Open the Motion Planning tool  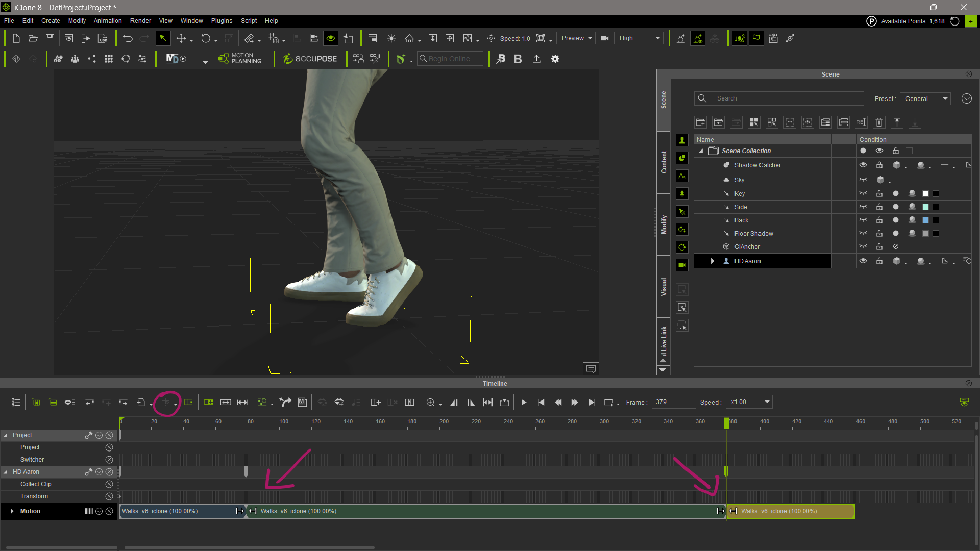click(x=240, y=59)
